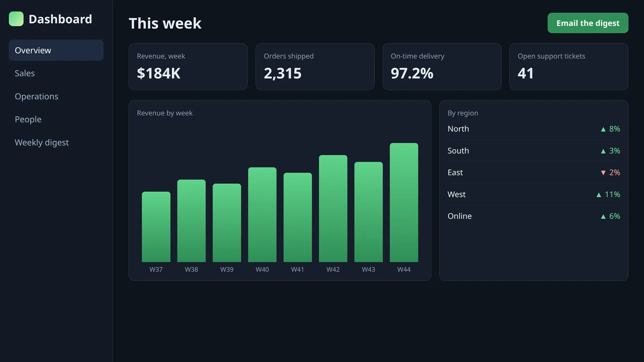Open the Overview sidebar item
This screenshot has height=362, width=644.
pyautogui.click(x=56, y=50)
